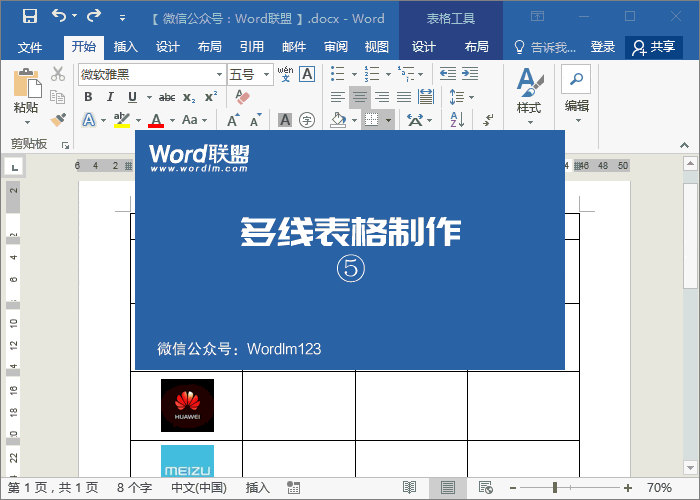Click the 告诉我 search box

545,47
